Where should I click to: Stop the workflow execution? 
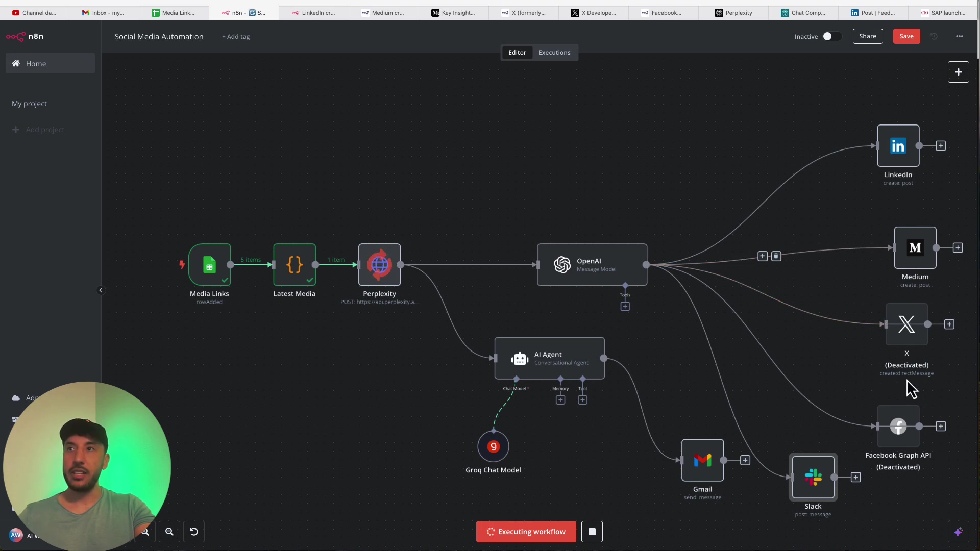(x=592, y=532)
